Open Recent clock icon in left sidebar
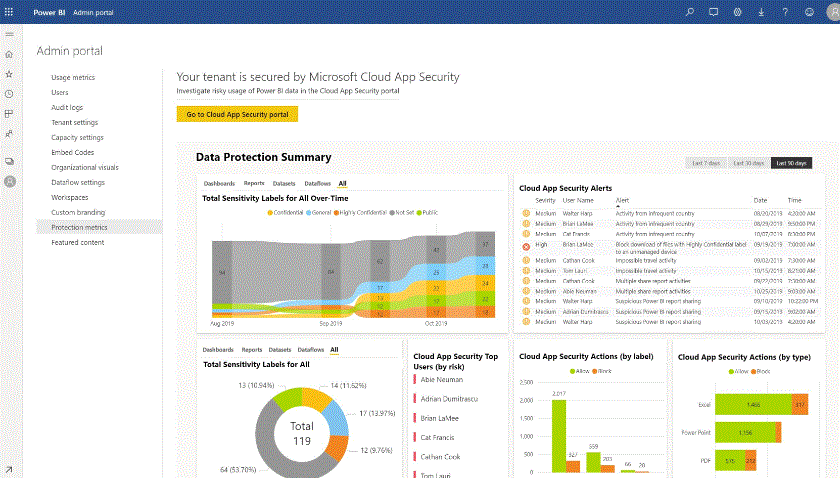 click(x=9, y=94)
